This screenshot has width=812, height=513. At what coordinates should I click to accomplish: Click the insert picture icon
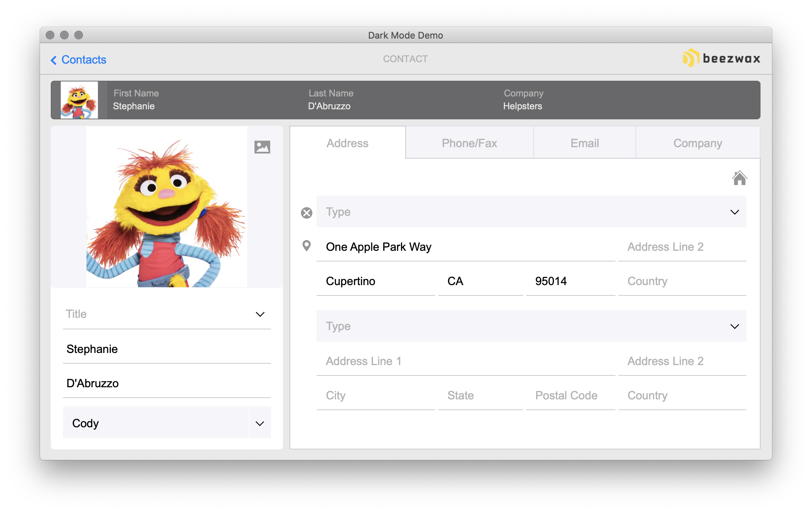pos(262,147)
